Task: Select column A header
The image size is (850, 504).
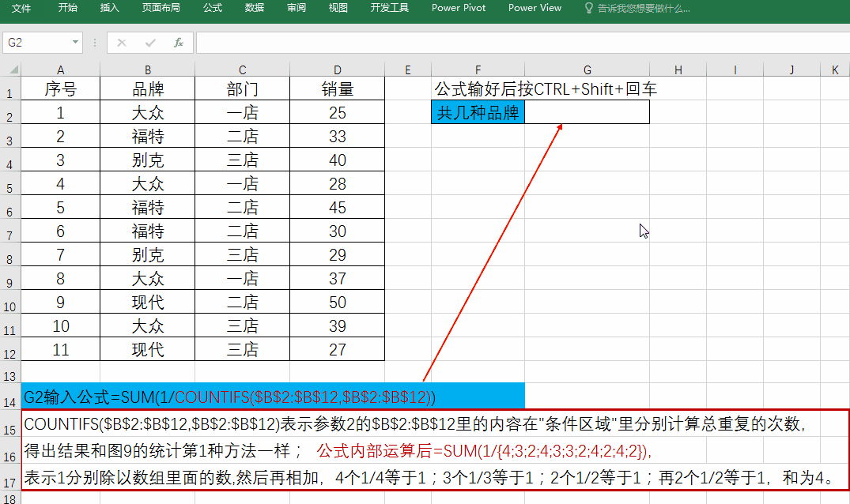Action: coord(61,70)
